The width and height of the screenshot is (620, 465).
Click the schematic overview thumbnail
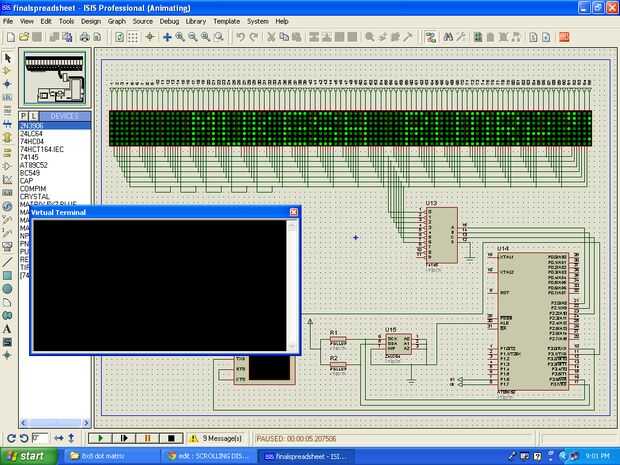(54, 77)
